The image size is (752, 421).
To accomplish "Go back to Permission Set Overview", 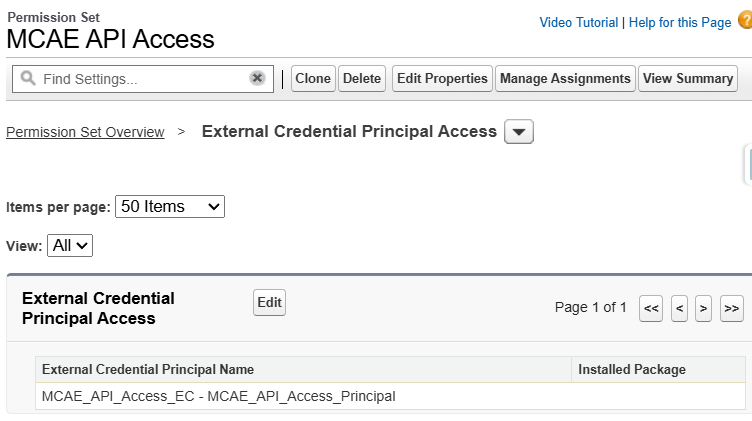I will tap(85, 132).
